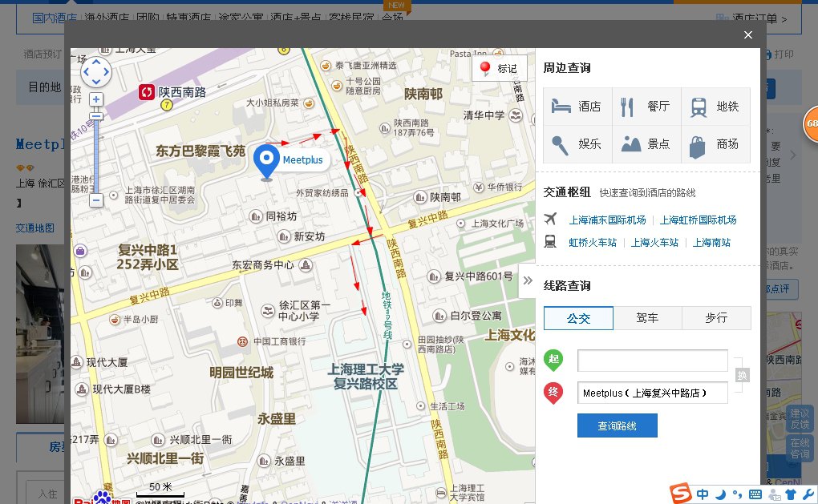Close the map popup dialog
This screenshot has height=504, width=818.
(x=748, y=34)
